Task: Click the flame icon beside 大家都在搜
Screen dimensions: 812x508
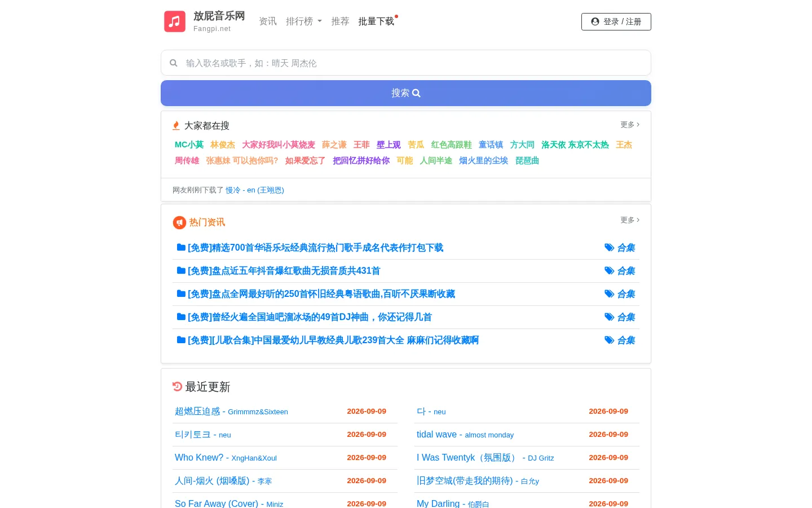Action: point(176,125)
